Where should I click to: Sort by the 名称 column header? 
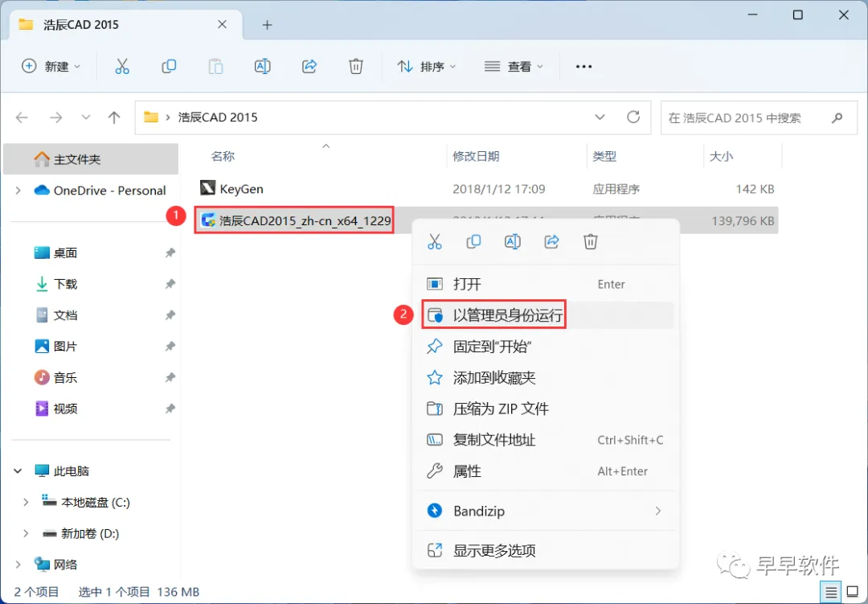223,156
